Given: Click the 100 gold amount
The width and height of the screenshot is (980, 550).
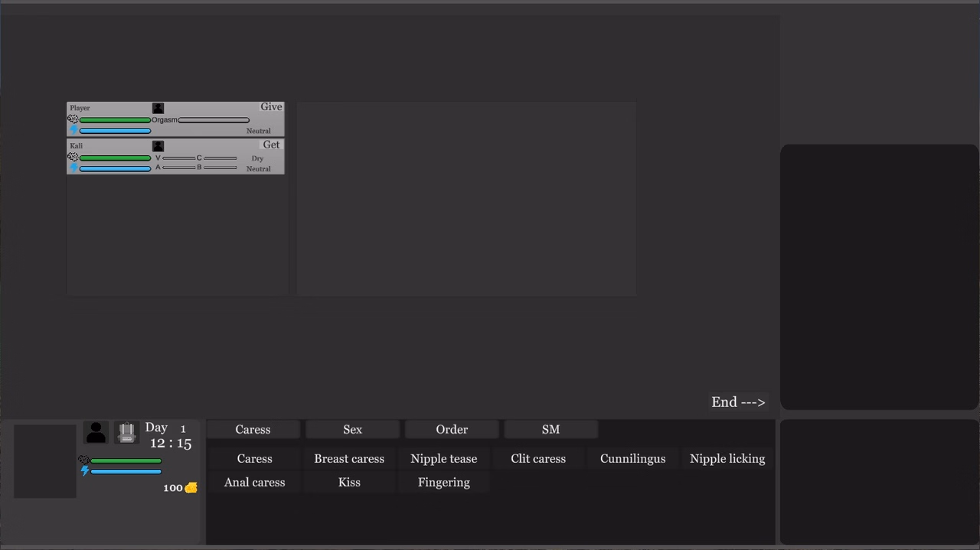Looking at the screenshot, I should coord(173,488).
